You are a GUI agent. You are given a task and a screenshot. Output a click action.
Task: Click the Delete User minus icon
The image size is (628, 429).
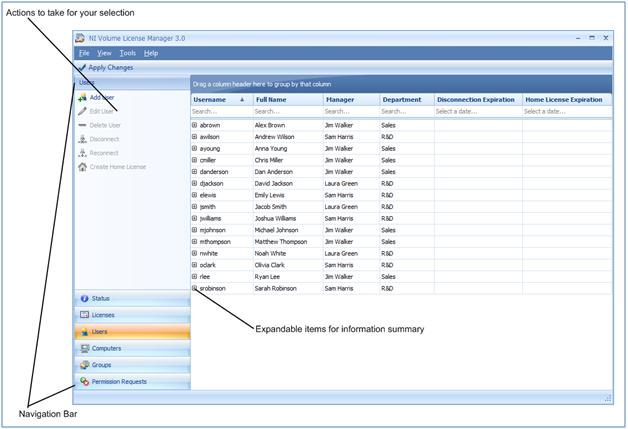[83, 125]
